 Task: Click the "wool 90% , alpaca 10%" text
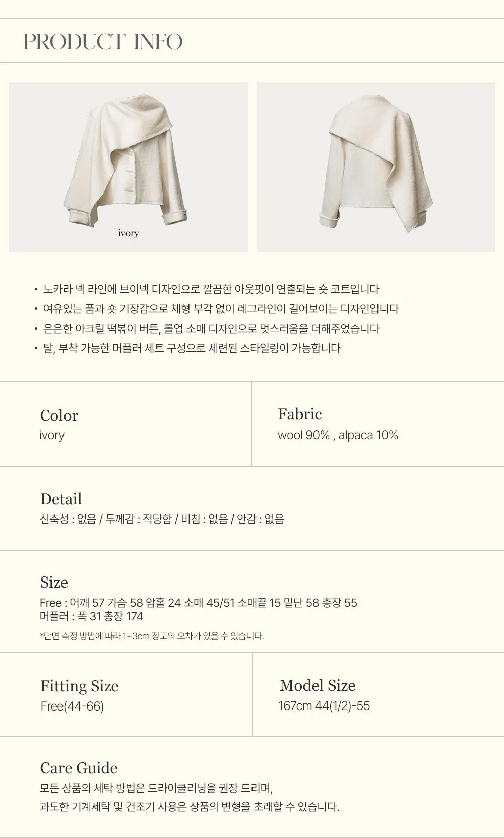[338, 435]
